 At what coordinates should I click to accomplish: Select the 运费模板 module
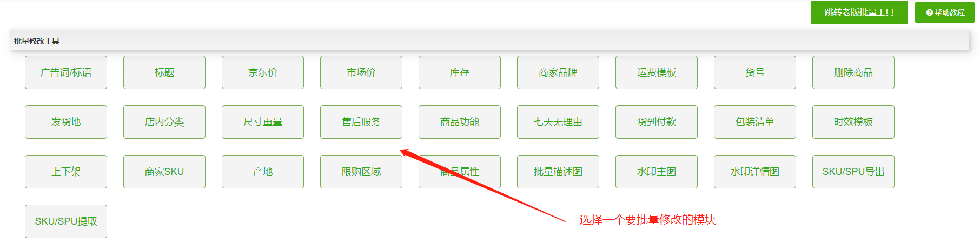(657, 72)
